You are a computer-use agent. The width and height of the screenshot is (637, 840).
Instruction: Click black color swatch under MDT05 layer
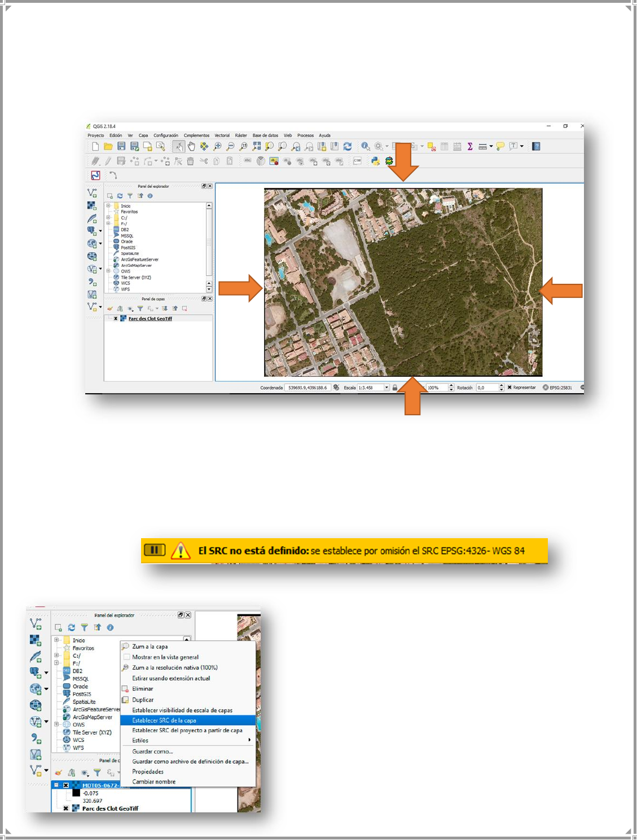76,793
